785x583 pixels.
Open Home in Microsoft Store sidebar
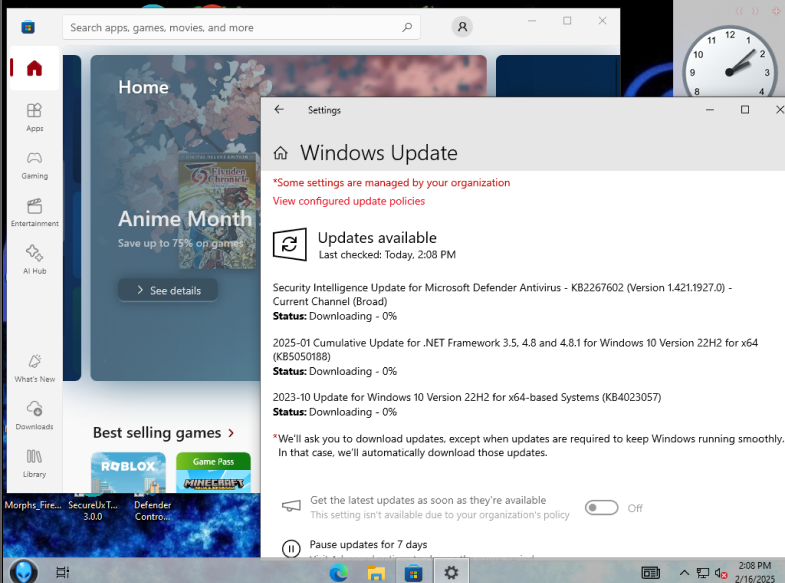34,68
